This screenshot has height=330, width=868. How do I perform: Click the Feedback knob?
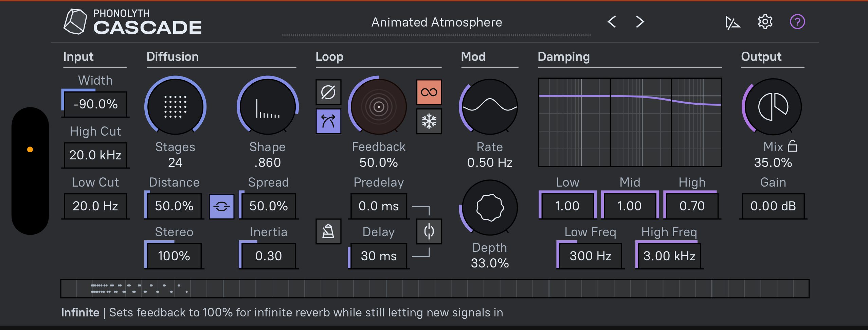click(379, 106)
